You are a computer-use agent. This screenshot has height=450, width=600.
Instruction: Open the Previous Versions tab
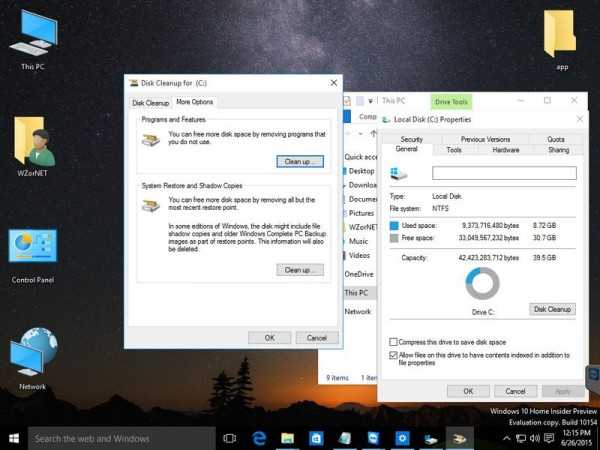[x=485, y=139]
